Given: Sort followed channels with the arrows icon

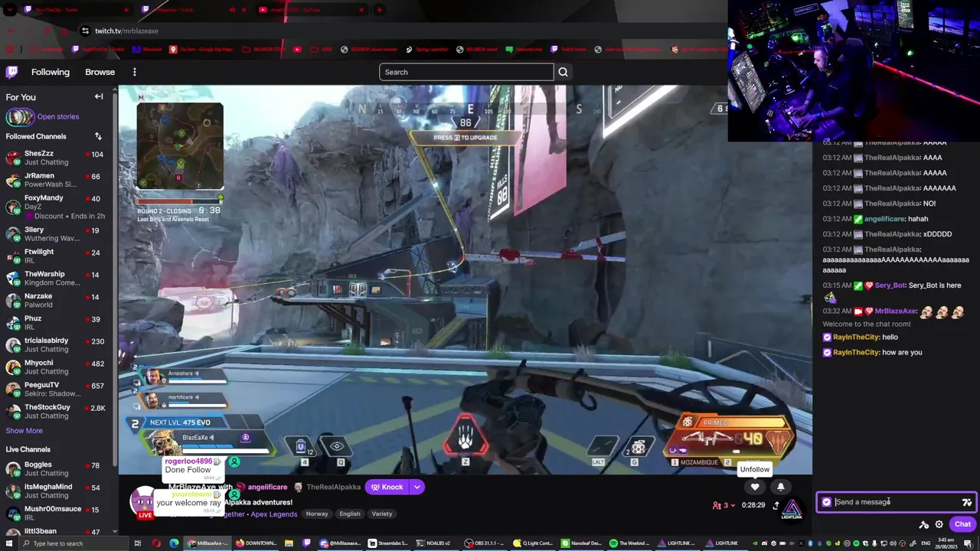Looking at the screenshot, I should [x=98, y=136].
